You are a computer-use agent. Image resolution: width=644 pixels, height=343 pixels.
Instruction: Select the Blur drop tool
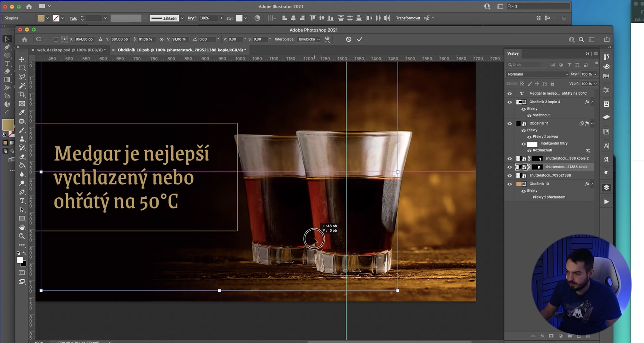(22, 174)
